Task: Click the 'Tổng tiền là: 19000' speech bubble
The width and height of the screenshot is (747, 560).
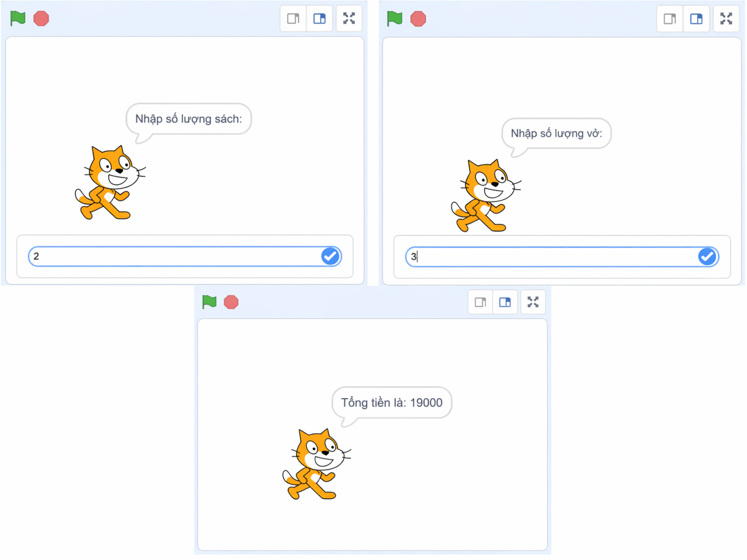Action: [x=392, y=403]
